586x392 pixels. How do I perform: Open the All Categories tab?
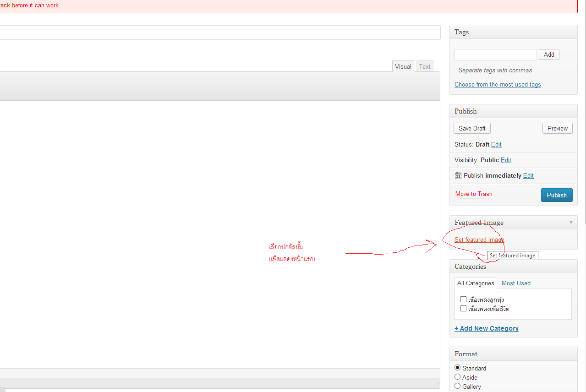pyautogui.click(x=476, y=283)
